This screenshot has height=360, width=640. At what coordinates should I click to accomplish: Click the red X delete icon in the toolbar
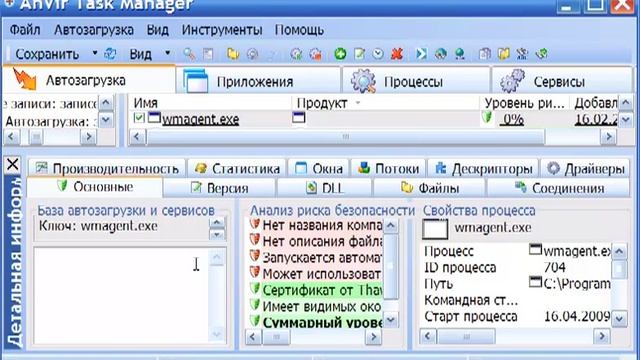pyautogui.click(x=397, y=54)
